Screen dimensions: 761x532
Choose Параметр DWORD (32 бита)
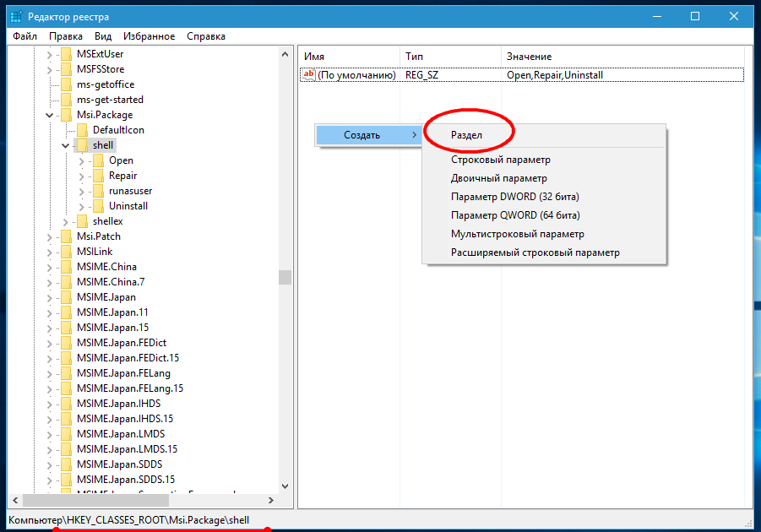click(x=544, y=197)
